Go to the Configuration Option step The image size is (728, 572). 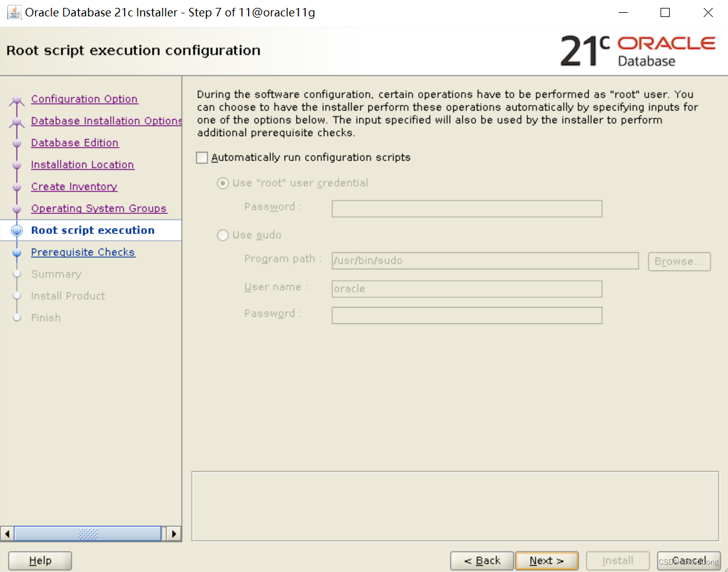(x=84, y=99)
